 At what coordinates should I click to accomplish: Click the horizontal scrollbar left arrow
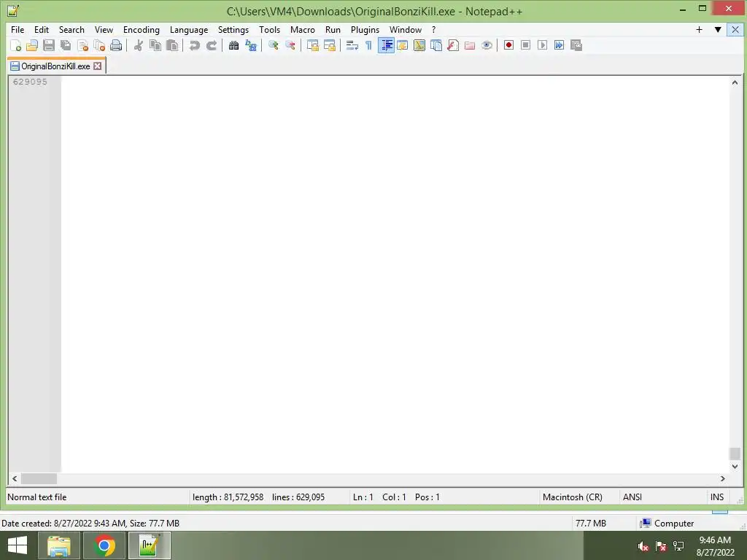coord(15,478)
